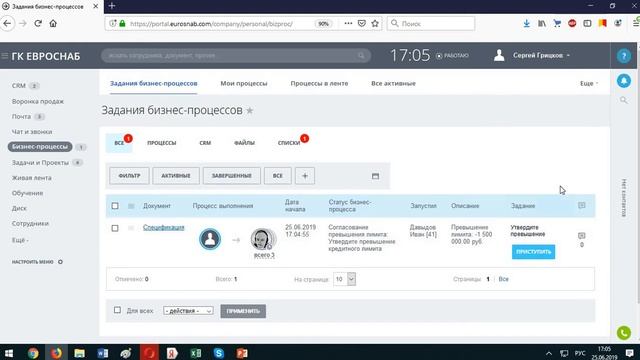Open page actions three-dot menu
The image size is (640, 360).
pos(348,24)
